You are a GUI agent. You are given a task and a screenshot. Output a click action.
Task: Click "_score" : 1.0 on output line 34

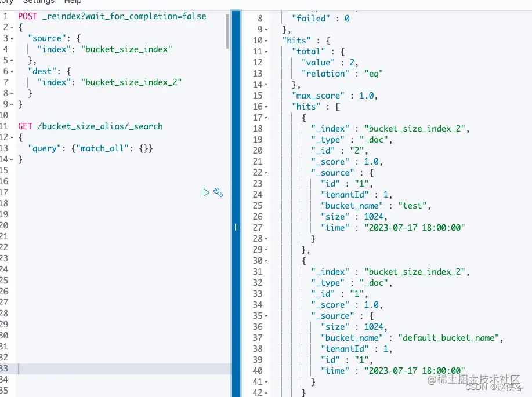pos(347,305)
